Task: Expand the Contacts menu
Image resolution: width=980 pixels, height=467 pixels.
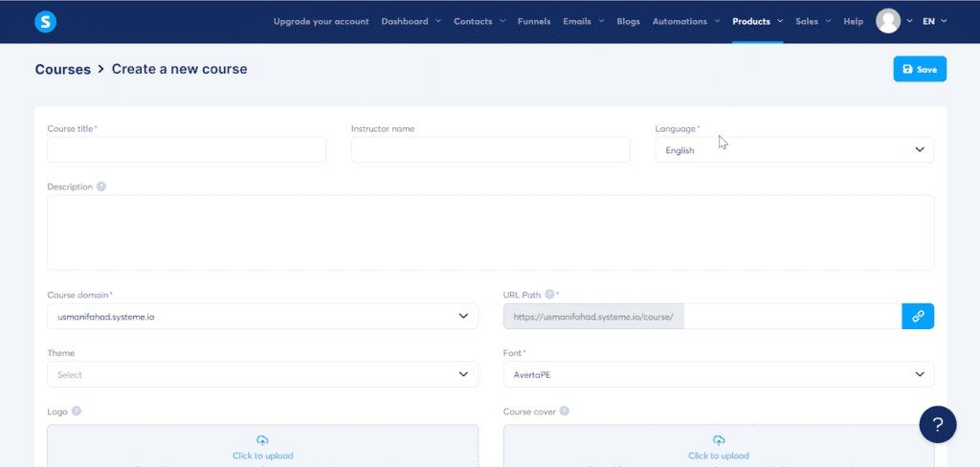Action: [x=480, y=21]
